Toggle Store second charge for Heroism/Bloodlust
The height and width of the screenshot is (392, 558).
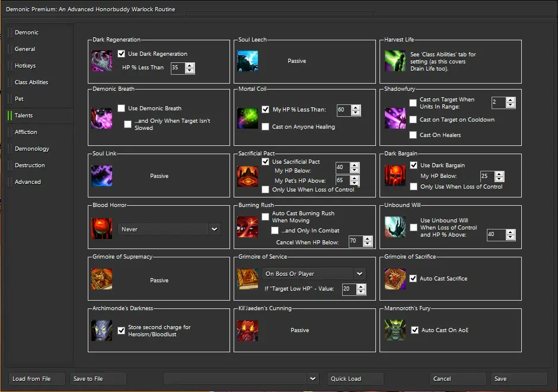pos(122,330)
